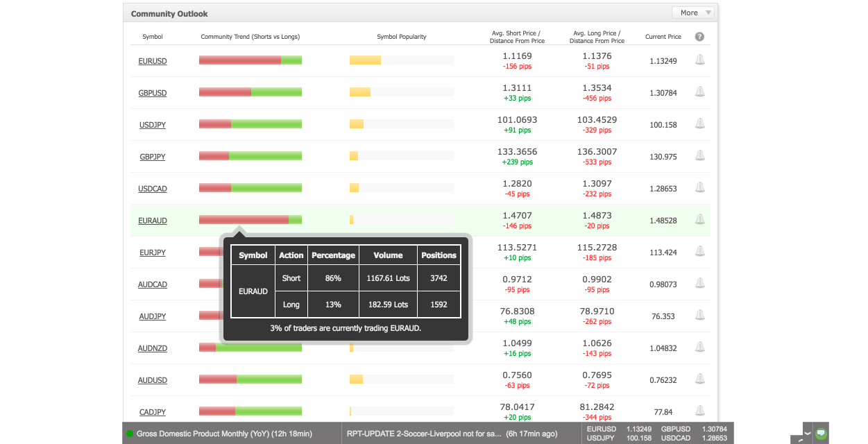Expand the More dropdown menu
This screenshot has height=444, width=868.
coord(692,12)
